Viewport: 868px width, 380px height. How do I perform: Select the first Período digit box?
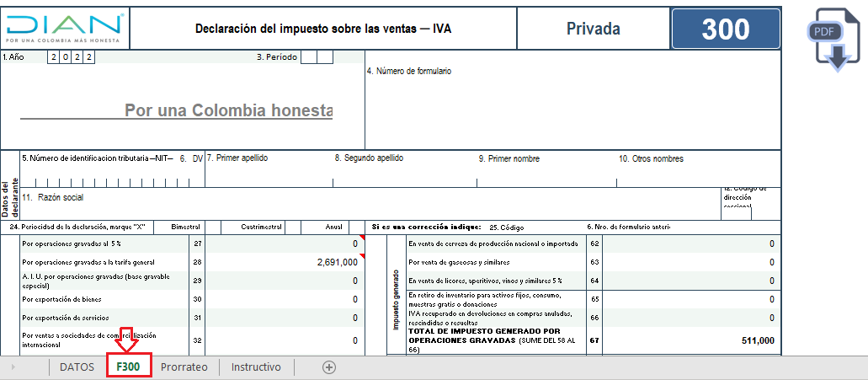click(309, 57)
